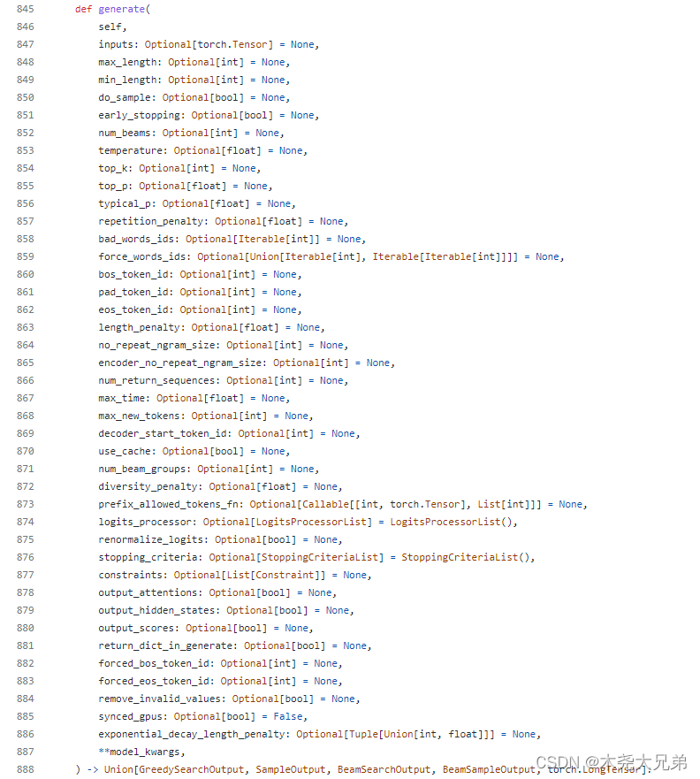Click 'LogitsProcessorList()' default value
The width and height of the screenshot is (700, 779).
(452, 522)
